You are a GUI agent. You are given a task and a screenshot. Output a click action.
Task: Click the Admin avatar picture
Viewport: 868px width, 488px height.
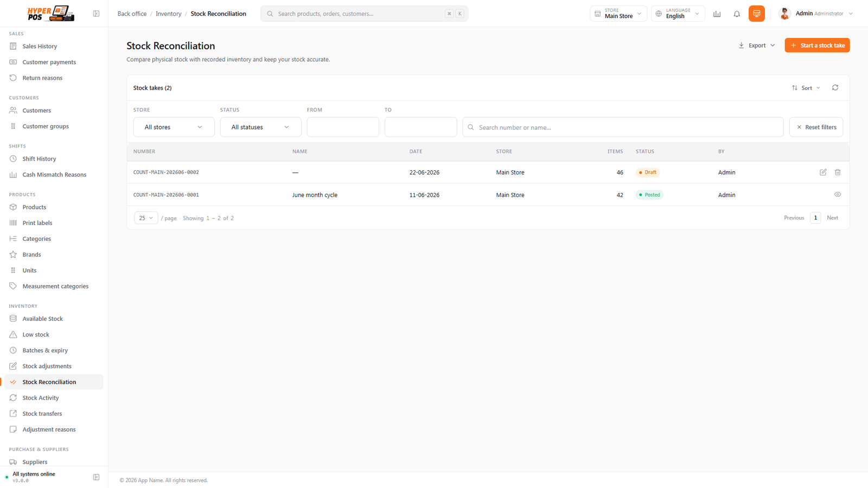784,14
